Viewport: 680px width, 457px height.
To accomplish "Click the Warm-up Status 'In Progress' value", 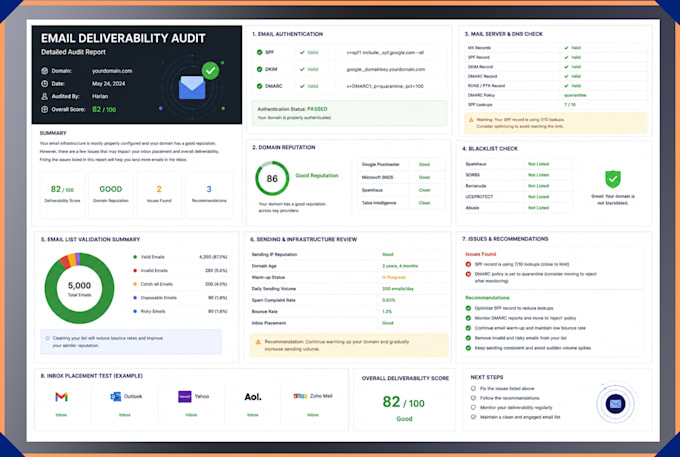I will coord(394,277).
